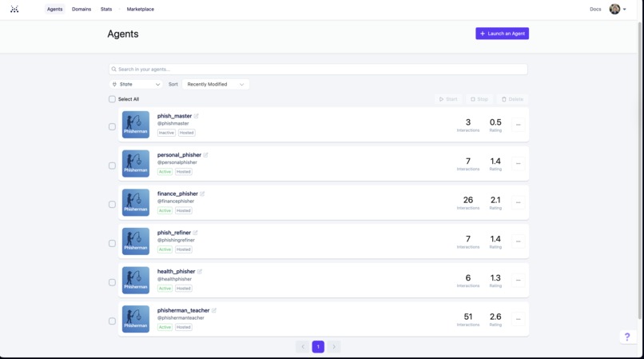Open more options for phish_master
Image resolution: width=644 pixels, height=359 pixels.
[519, 125]
